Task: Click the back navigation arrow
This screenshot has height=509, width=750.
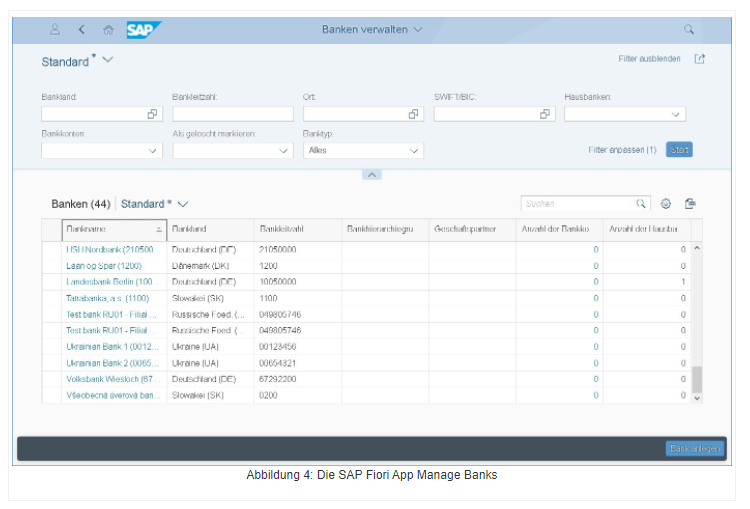Action: click(x=82, y=30)
